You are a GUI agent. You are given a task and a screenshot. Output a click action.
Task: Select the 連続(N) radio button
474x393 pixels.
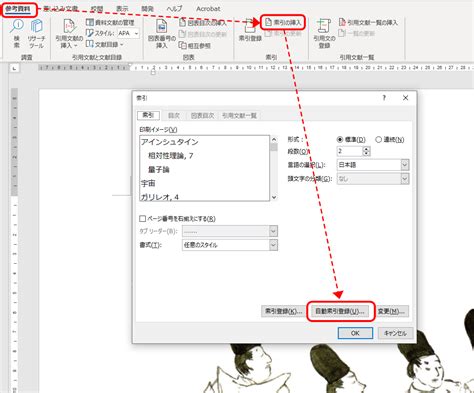[378, 140]
